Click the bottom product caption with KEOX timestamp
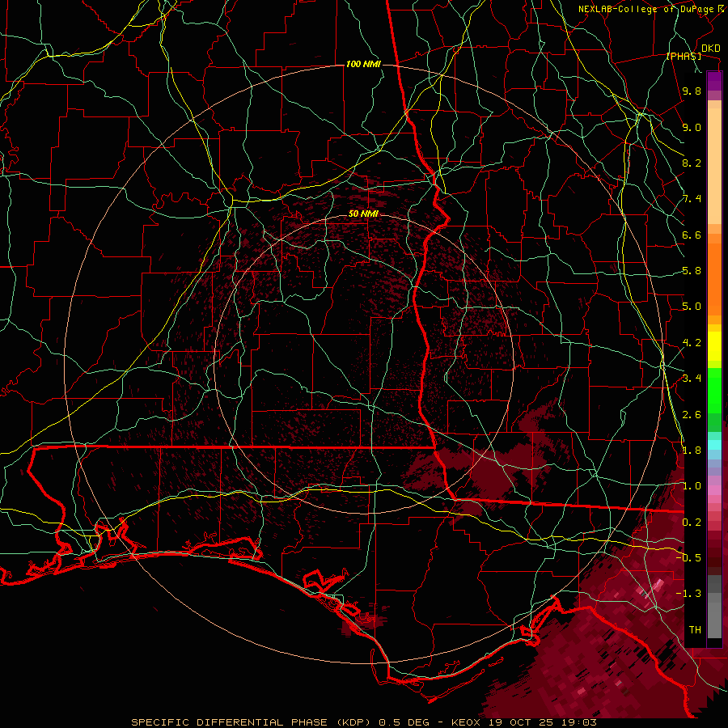Image resolution: width=728 pixels, height=728 pixels. pos(363,722)
